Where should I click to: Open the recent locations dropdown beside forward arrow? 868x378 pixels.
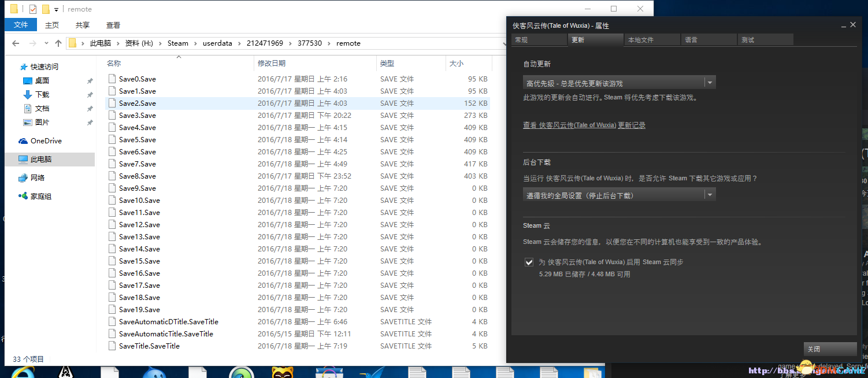pos(46,43)
